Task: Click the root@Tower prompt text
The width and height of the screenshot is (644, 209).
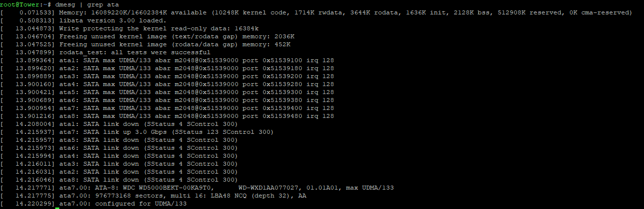Action: [x=25, y=4]
